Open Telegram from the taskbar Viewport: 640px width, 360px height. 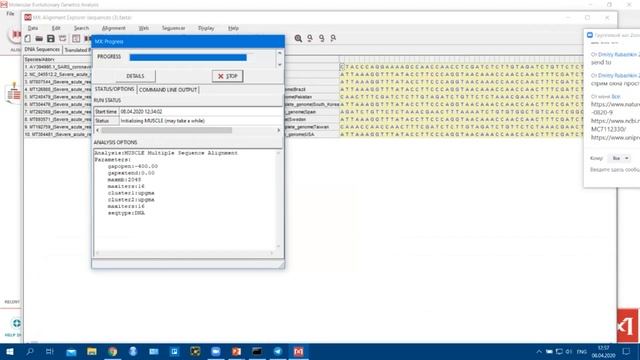point(278,351)
